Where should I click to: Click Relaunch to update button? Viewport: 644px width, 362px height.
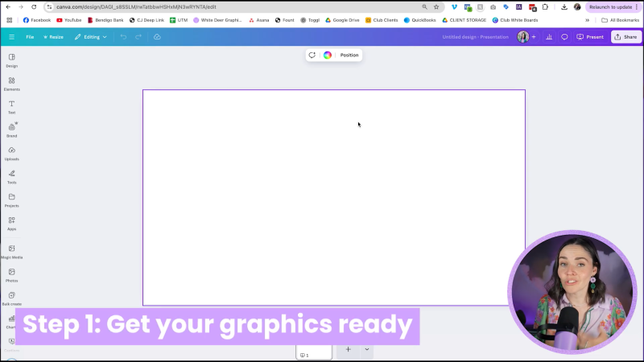[x=613, y=7]
